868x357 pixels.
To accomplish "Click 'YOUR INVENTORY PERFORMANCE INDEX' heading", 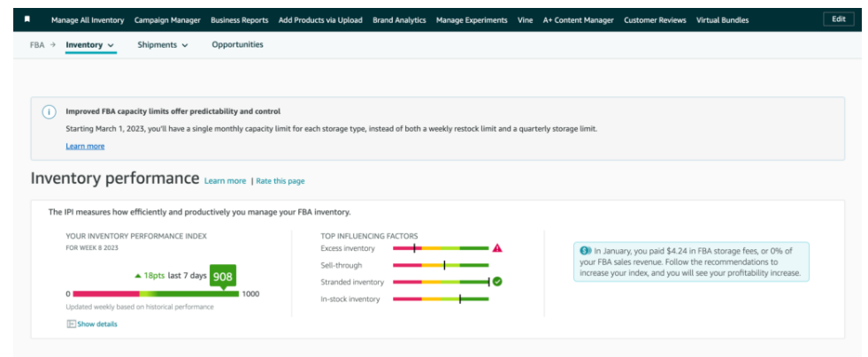I will 136,236.
